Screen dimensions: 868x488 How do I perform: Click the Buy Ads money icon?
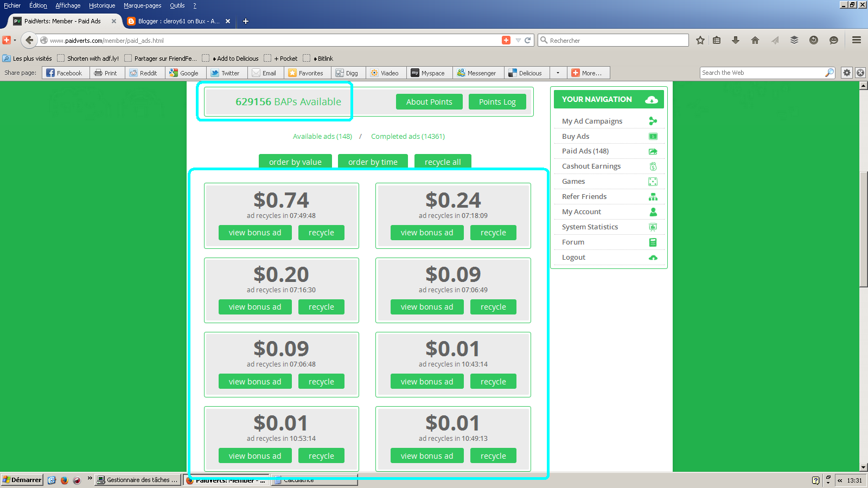(653, 136)
